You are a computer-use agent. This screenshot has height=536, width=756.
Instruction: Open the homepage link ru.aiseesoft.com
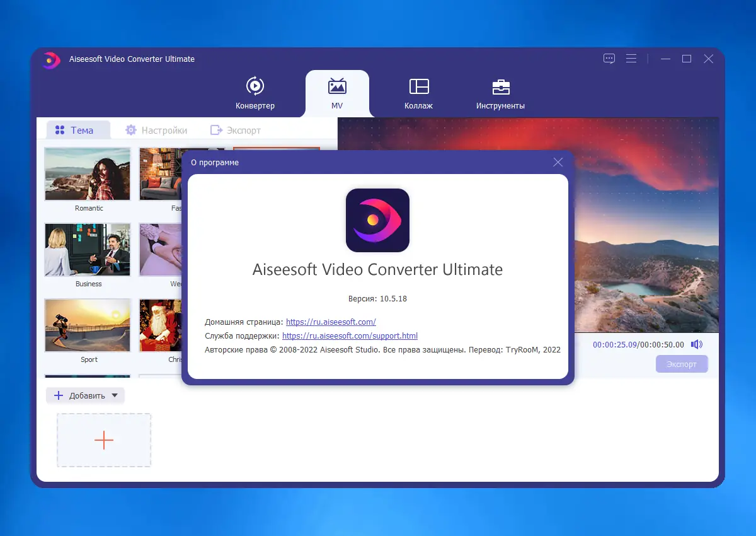point(331,322)
